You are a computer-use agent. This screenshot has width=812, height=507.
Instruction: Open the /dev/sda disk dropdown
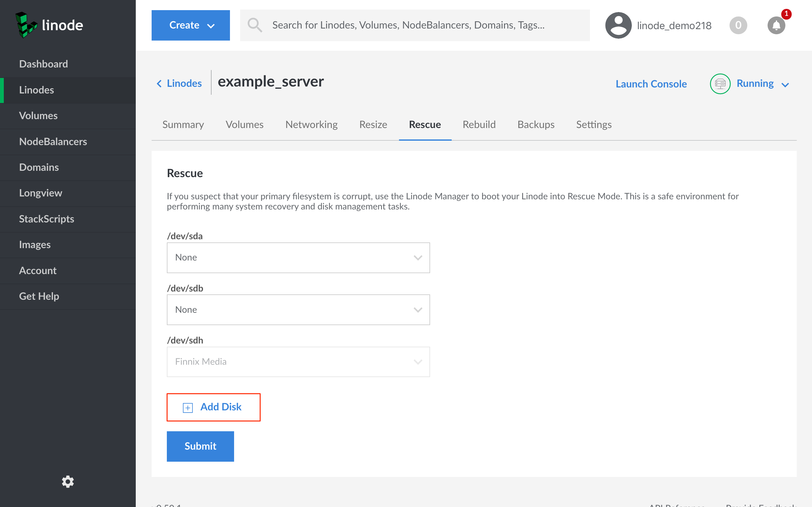[x=298, y=258]
